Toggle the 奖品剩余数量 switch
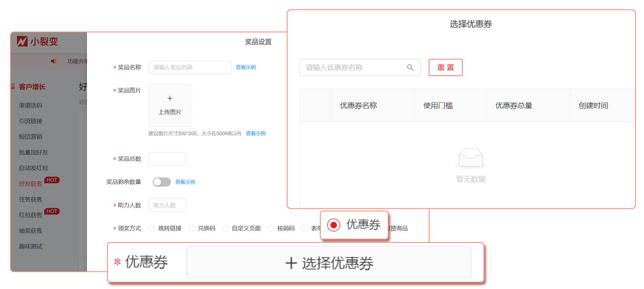644x289 pixels. tap(162, 182)
